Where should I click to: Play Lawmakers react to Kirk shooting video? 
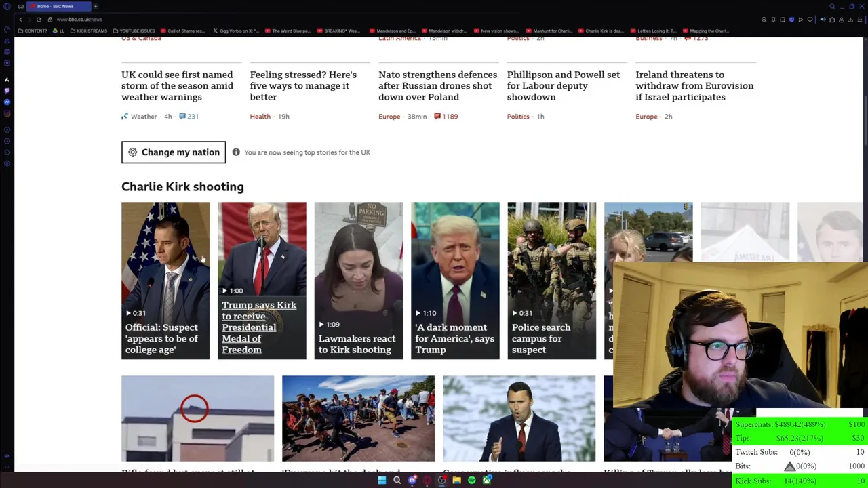tap(358, 281)
